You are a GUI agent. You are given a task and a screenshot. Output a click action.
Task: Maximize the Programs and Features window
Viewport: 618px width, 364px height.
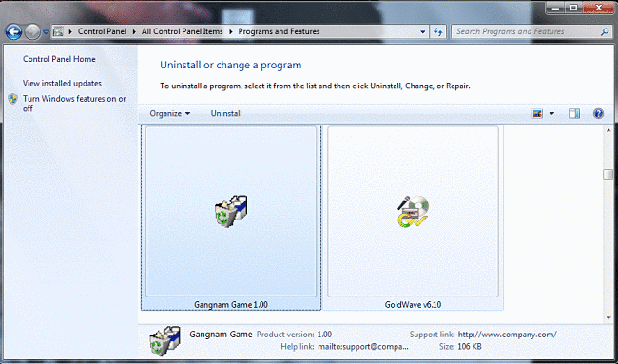574,7
